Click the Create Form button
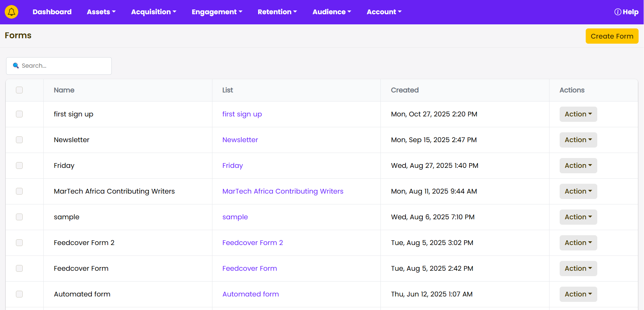This screenshot has height=310, width=644. click(612, 36)
